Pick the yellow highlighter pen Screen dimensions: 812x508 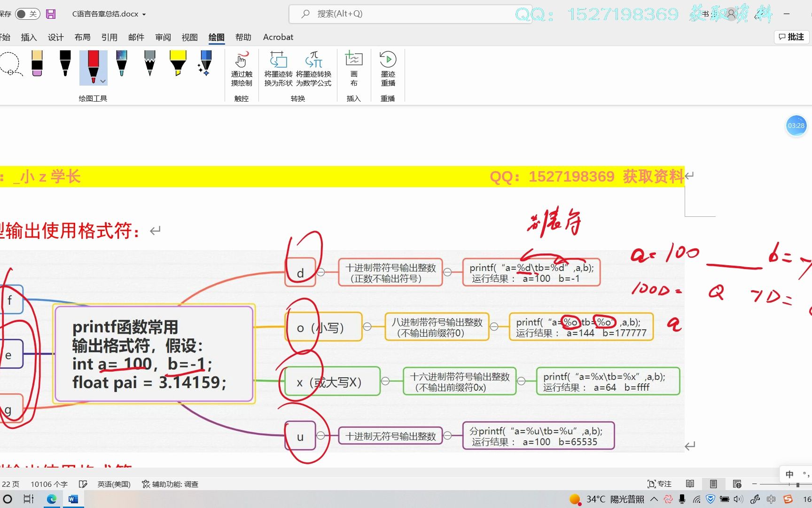pyautogui.click(x=178, y=65)
